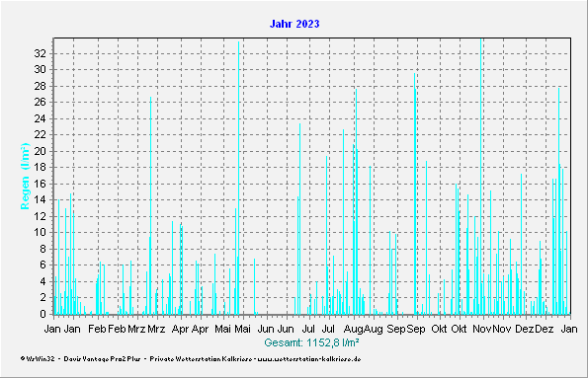This screenshot has width=588, height=378.
Task: Click the tallest May rain bar above 32
Action: (x=238, y=178)
